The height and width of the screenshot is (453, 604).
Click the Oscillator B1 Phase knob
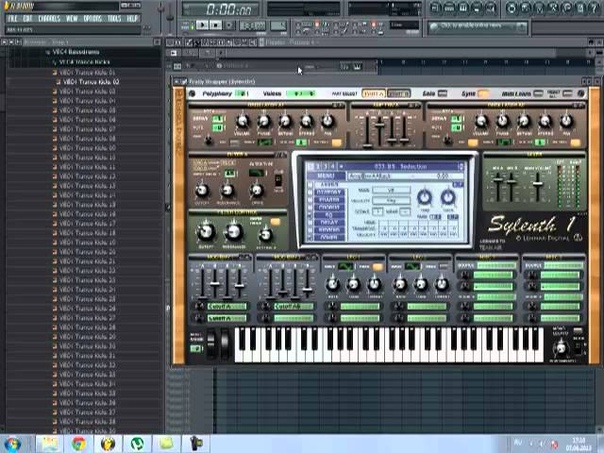(x=503, y=122)
